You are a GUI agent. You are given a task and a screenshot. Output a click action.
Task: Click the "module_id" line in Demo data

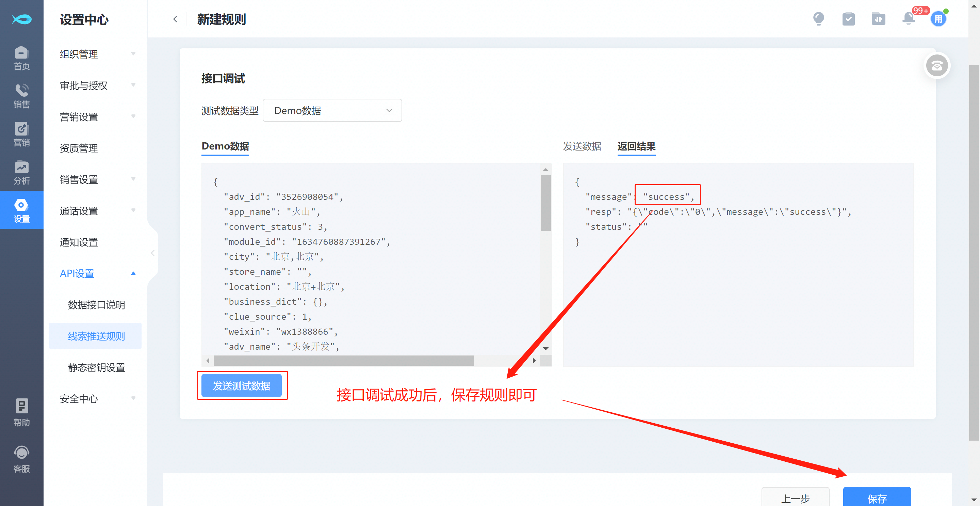pyautogui.click(x=307, y=242)
